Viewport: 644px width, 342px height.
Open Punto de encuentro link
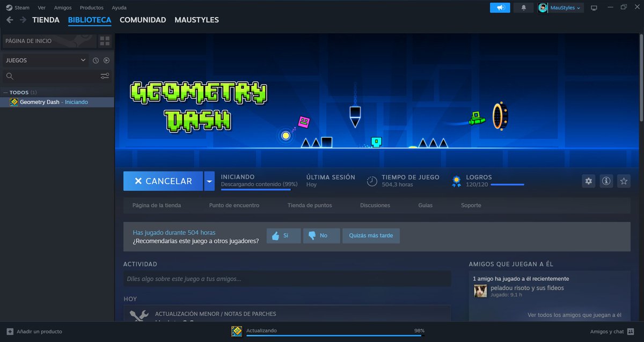pos(234,205)
